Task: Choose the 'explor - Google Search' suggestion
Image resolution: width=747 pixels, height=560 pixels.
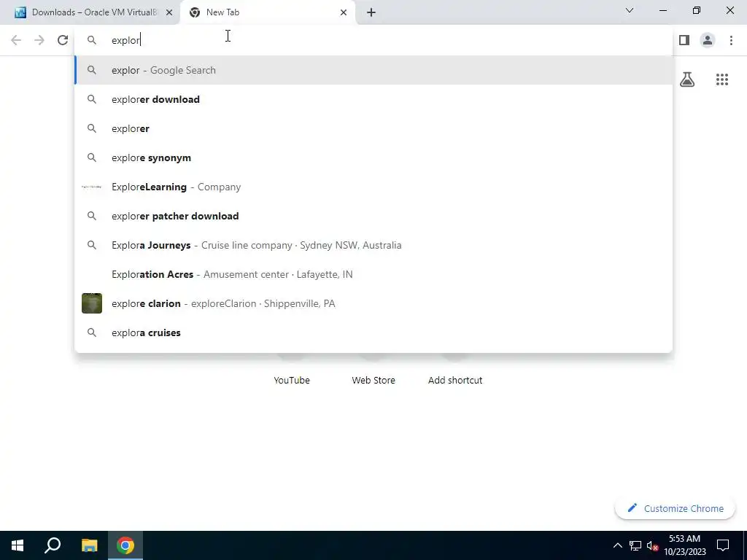Action: click(x=373, y=70)
